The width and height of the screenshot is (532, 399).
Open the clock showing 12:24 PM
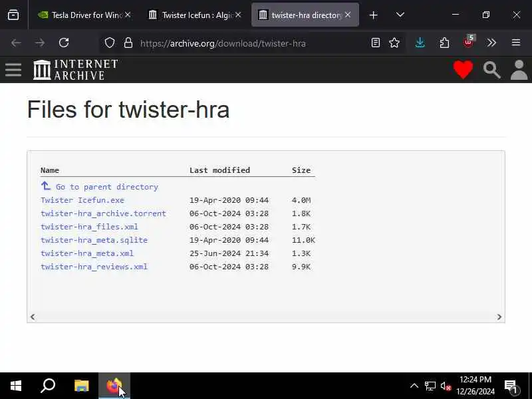pos(475,386)
